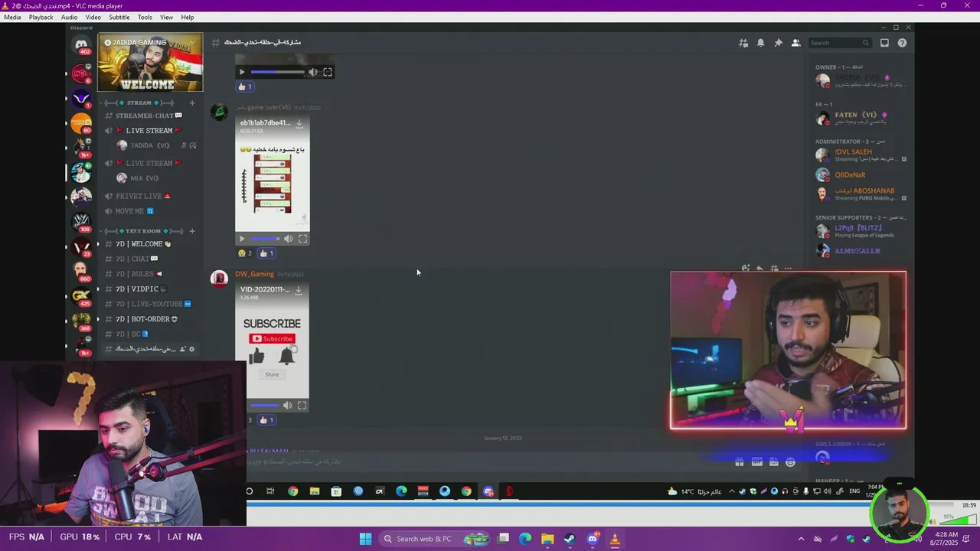Collapse the STREAM category

click(x=139, y=103)
